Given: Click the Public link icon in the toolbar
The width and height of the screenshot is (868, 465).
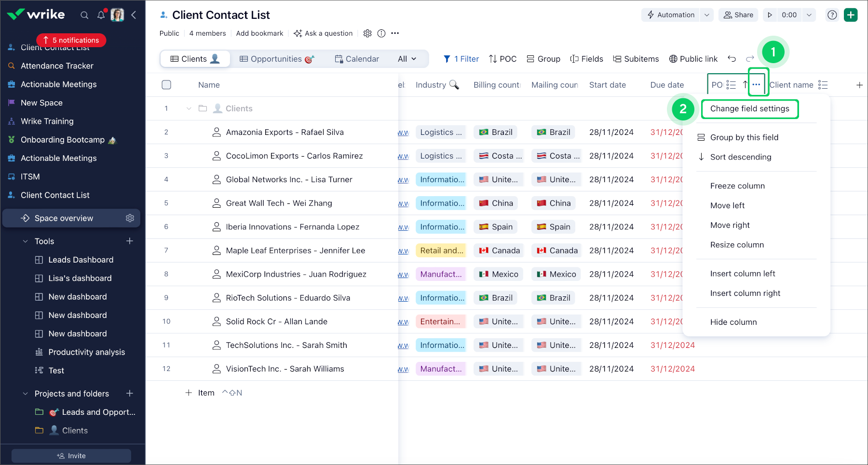Looking at the screenshot, I should click(673, 59).
